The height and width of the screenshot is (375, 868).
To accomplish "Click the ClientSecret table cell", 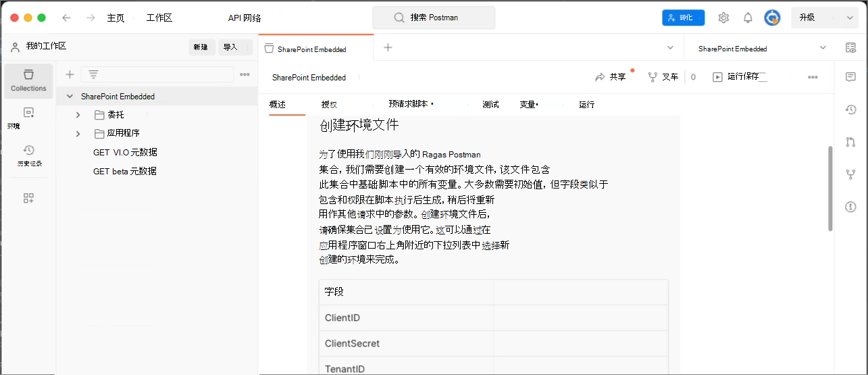I will (x=406, y=343).
